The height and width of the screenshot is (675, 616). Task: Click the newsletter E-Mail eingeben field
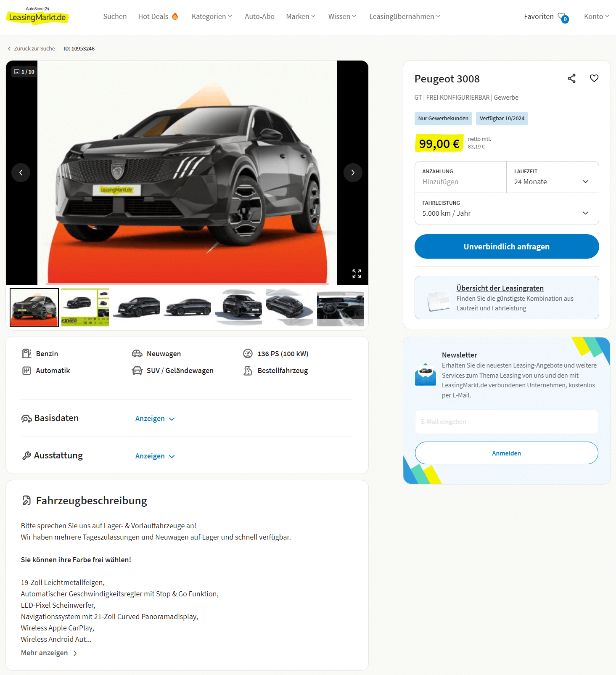click(507, 422)
